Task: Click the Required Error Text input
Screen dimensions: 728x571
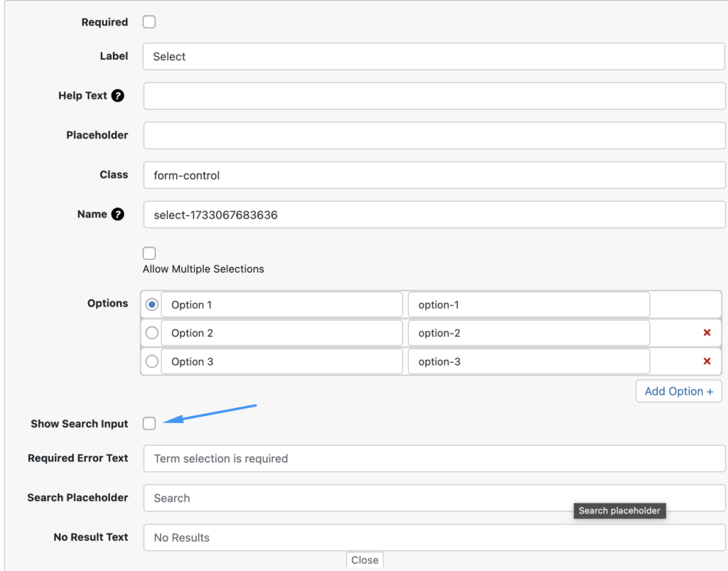Action: pyautogui.click(x=434, y=459)
